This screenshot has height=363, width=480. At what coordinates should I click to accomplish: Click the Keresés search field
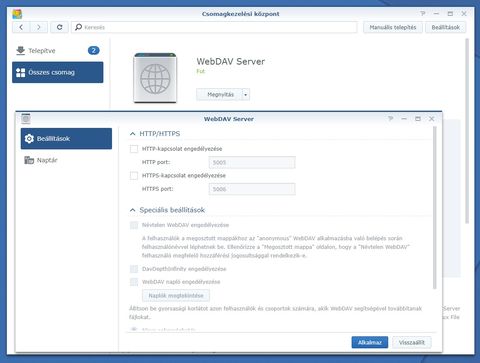[214, 27]
